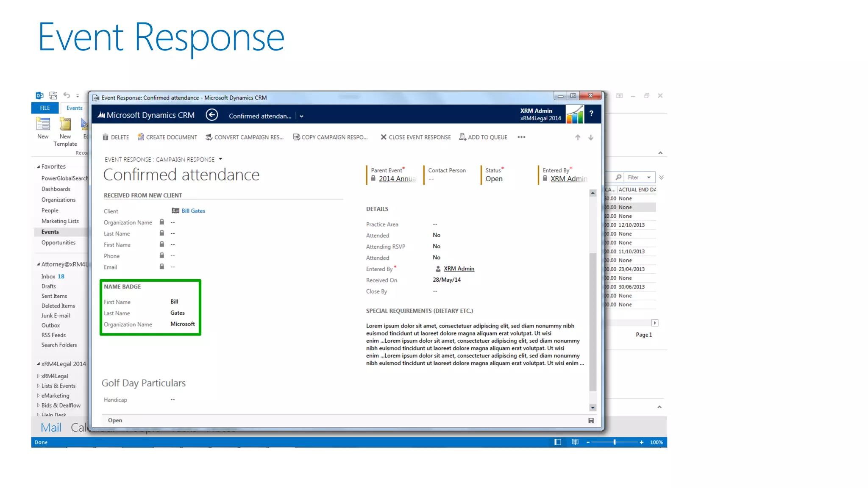Image resolution: width=868 pixels, height=488 pixels.
Task: Expand the Confirmed attendance record dropdown
Action: pyautogui.click(x=301, y=116)
